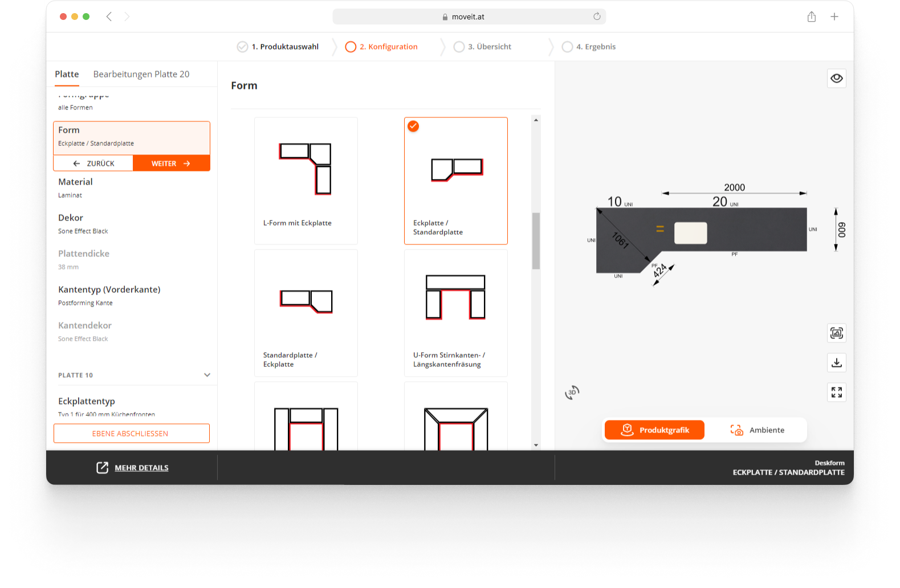
Task: Download the product drawing
Action: [836, 363]
